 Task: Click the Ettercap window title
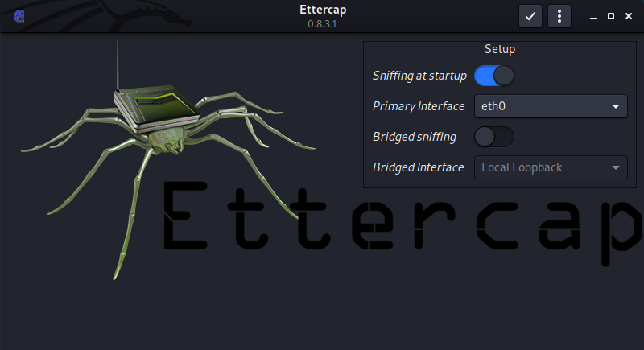pyautogui.click(x=323, y=10)
